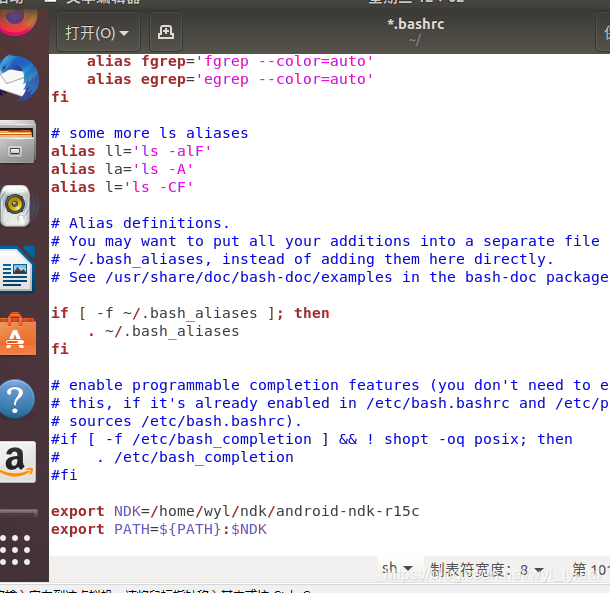This screenshot has height=593, width=610.
Task: Click the '. ~/.bash_aliases' source line
Action: tap(163, 331)
